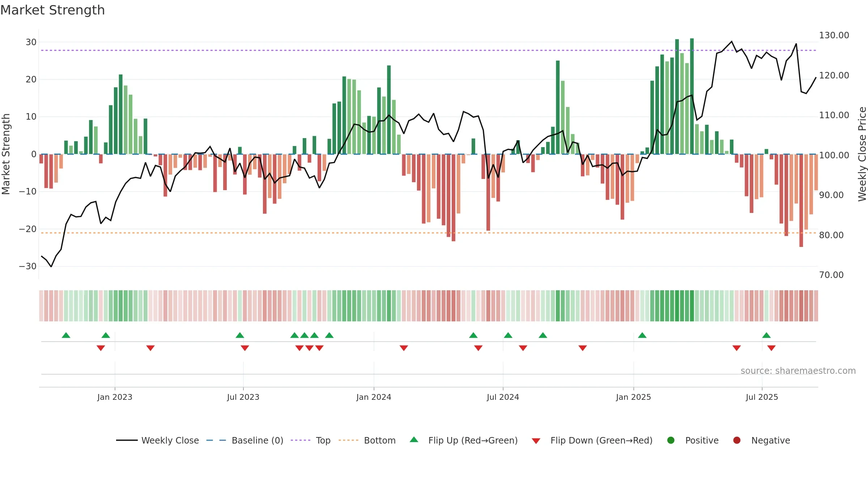Click the blue dashed Baseline sample in legend

click(x=216, y=440)
